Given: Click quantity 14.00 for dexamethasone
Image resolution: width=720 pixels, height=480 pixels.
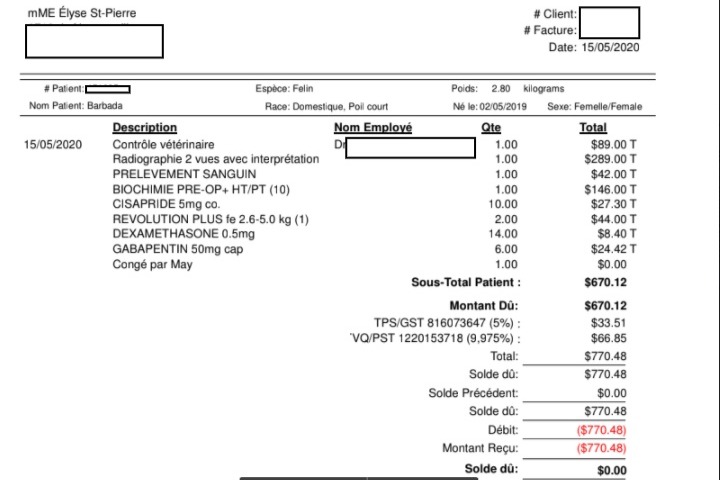Looking at the screenshot, I should 503,234.
